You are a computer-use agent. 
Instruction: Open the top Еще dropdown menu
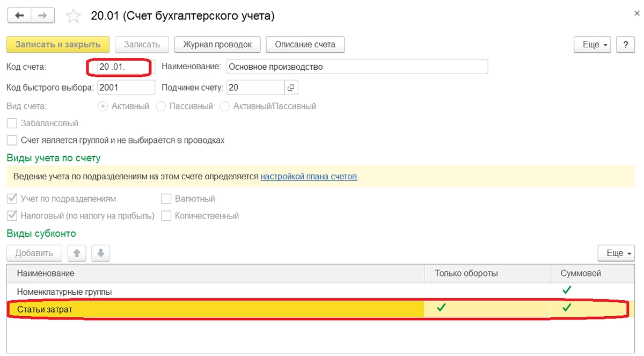(x=592, y=45)
